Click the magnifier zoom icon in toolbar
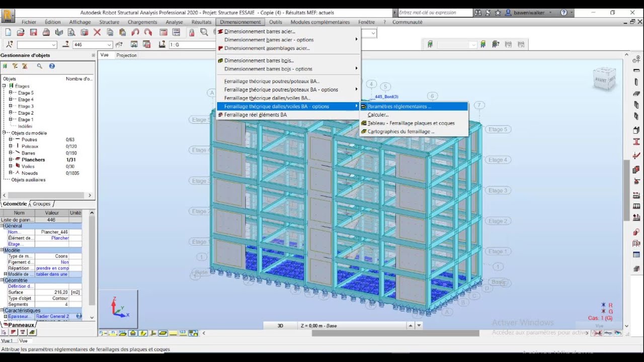Viewport: 644px width, 362px height. click(x=204, y=33)
